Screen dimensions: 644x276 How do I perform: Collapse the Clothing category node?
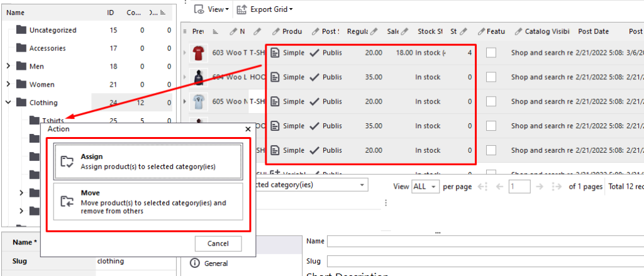point(8,102)
